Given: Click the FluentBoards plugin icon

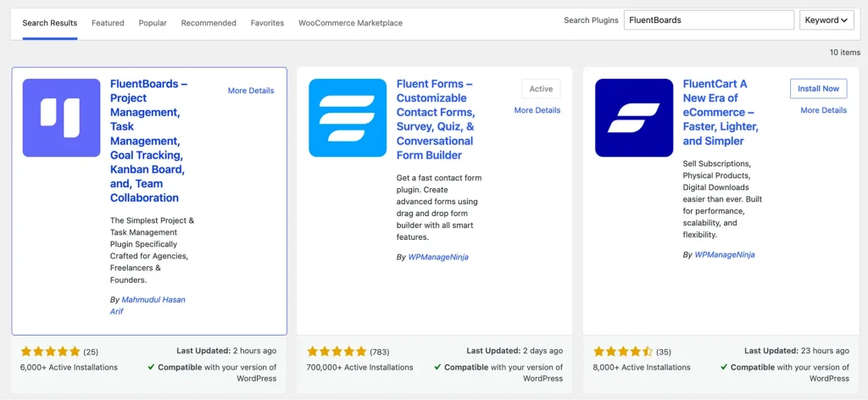Looking at the screenshot, I should pyautogui.click(x=61, y=118).
